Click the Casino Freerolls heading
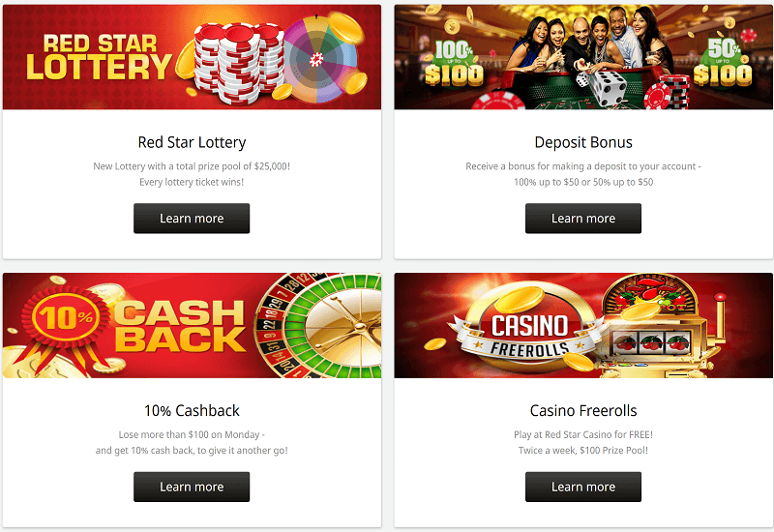774x532 pixels. 583,410
